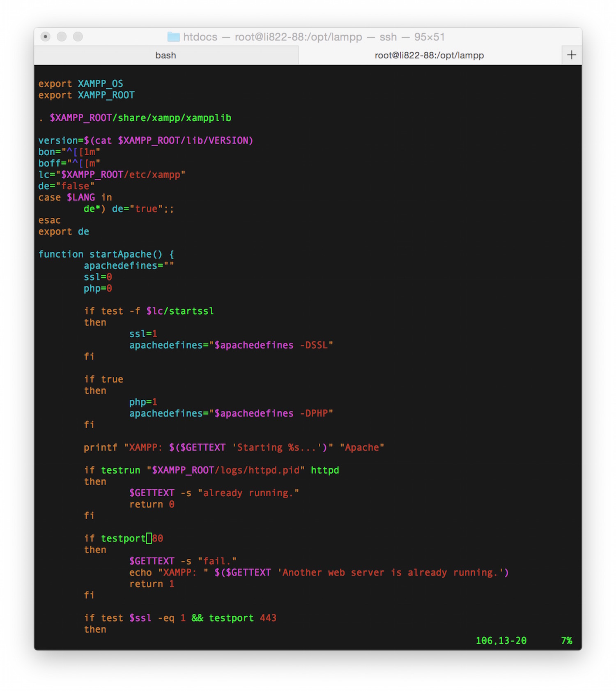Click the 'esac' keyword

point(49,220)
